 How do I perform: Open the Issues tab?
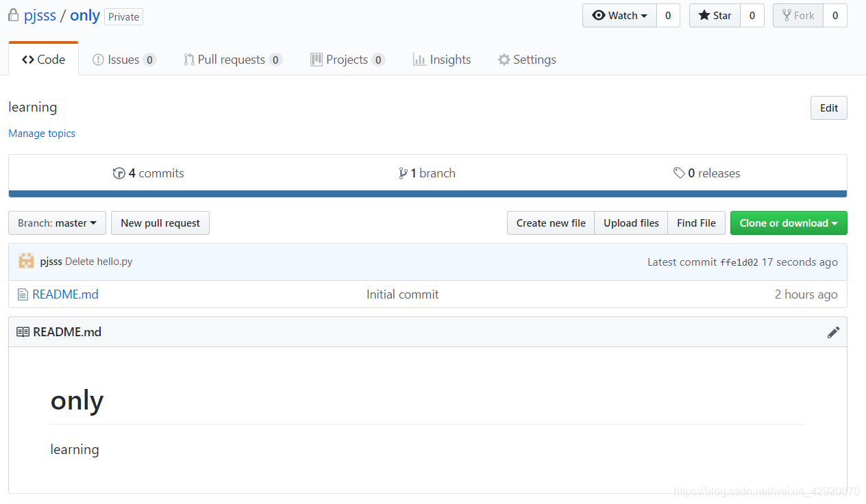[124, 60]
